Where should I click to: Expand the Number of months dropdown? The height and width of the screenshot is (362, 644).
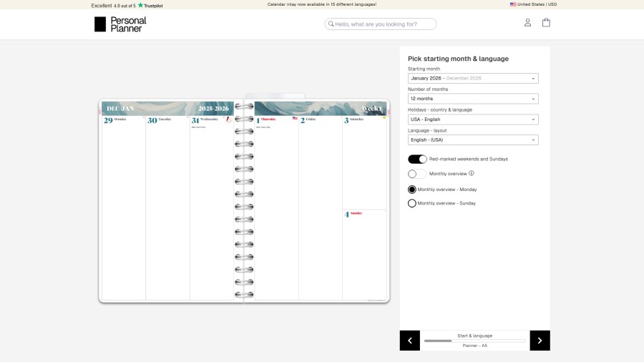[x=473, y=99]
